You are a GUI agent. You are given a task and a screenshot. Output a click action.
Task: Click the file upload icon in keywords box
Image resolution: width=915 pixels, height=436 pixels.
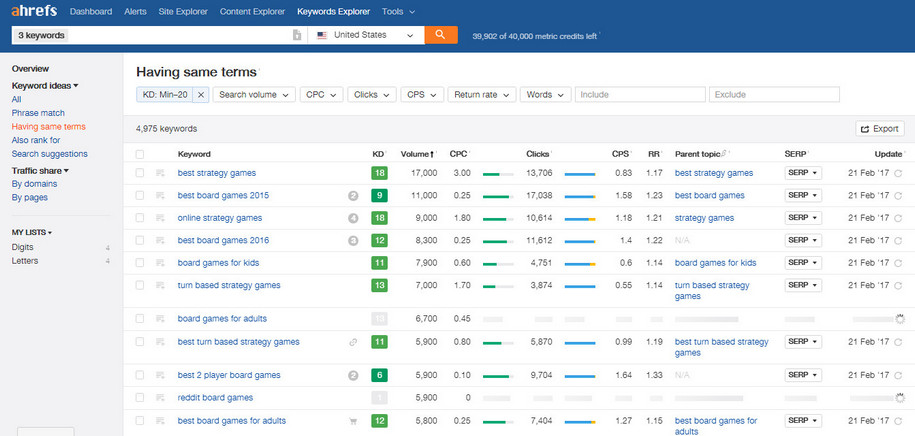point(297,35)
